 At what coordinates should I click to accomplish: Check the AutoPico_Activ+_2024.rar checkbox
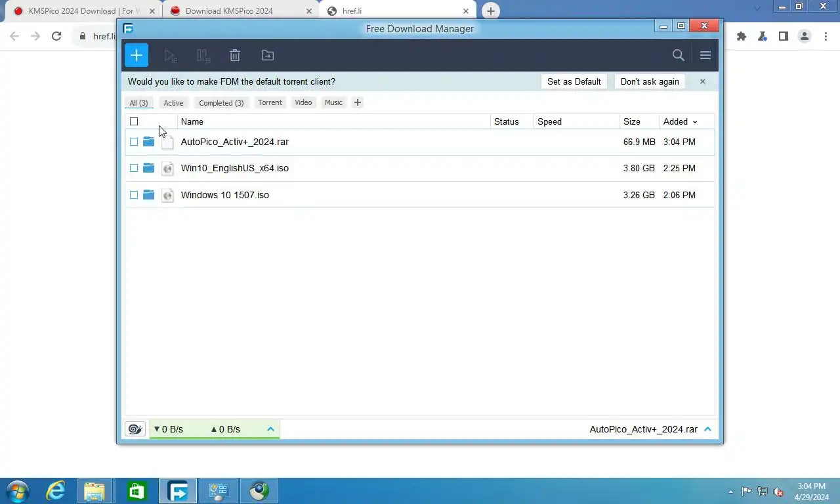[134, 142]
